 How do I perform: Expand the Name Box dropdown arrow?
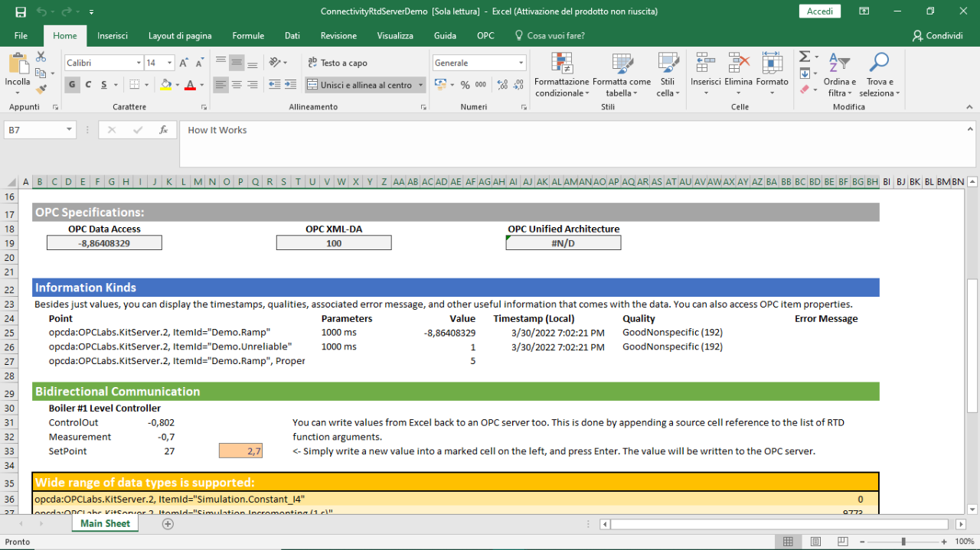pos(69,130)
